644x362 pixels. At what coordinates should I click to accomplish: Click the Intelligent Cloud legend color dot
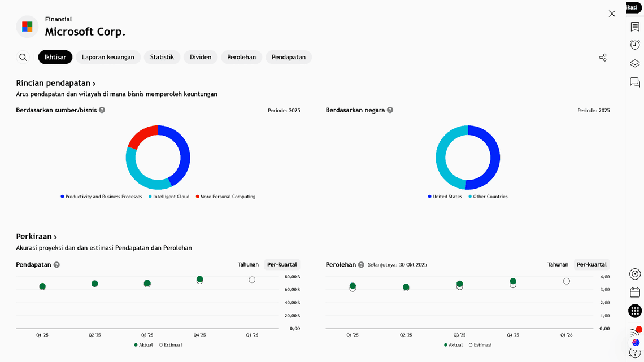pos(150,197)
